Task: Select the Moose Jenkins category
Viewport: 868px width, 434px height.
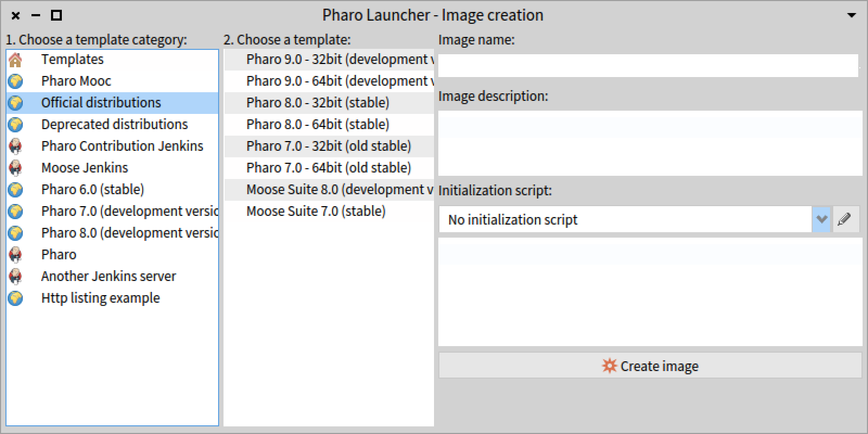Action: pyautogui.click(x=112, y=168)
